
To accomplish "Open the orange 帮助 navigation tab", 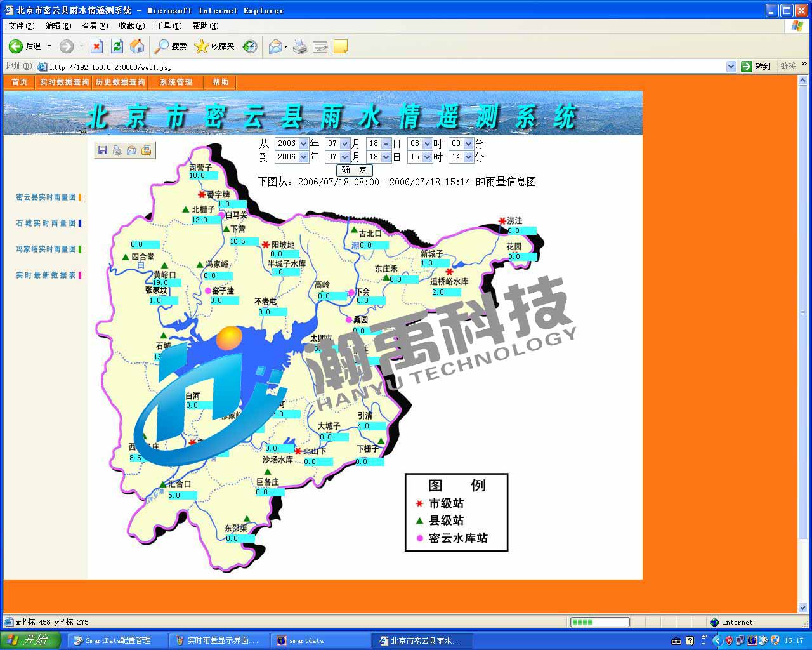I will pyautogui.click(x=221, y=82).
